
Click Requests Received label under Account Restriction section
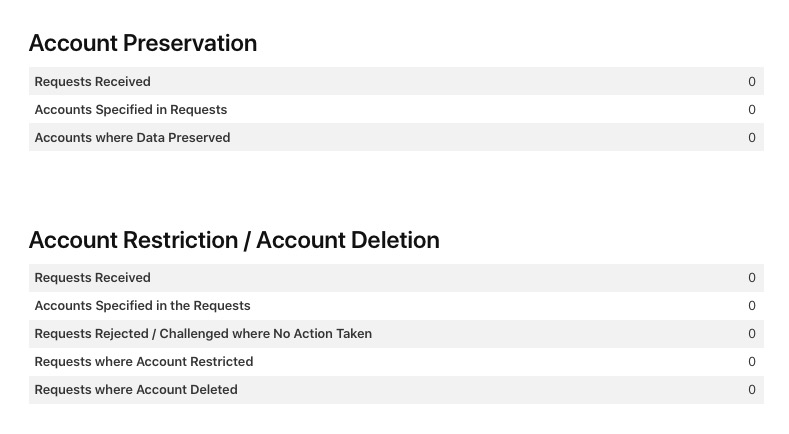[92, 277]
